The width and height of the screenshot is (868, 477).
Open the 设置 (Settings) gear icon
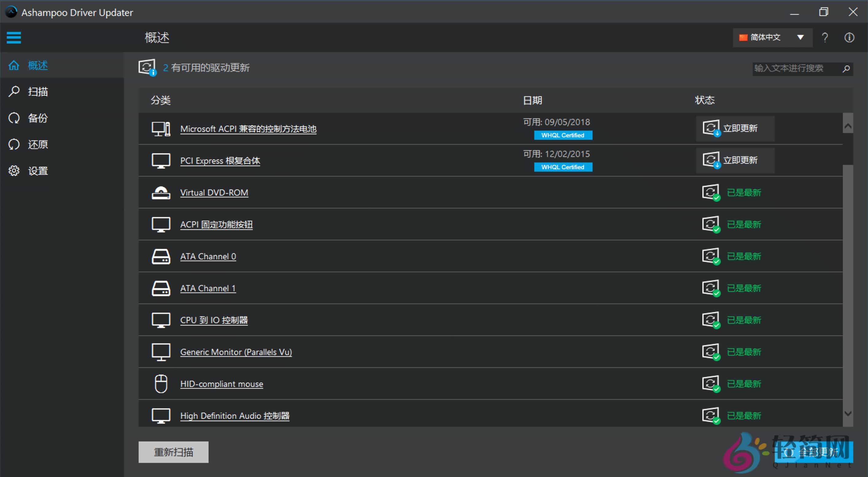pyautogui.click(x=14, y=171)
